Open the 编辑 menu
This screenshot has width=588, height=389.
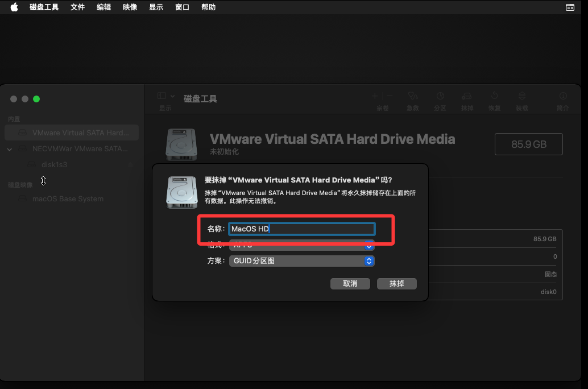click(x=103, y=7)
